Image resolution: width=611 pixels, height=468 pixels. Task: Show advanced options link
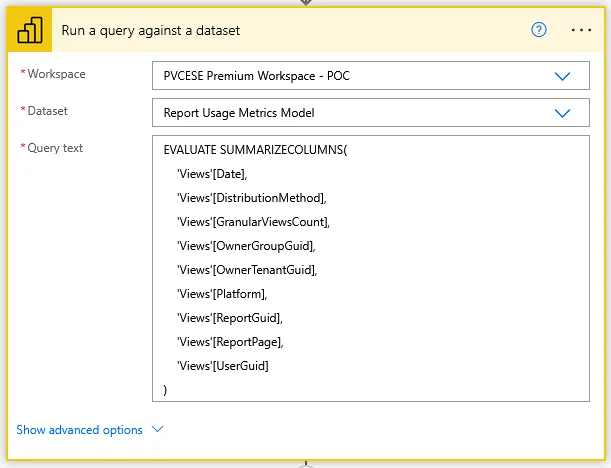79,430
